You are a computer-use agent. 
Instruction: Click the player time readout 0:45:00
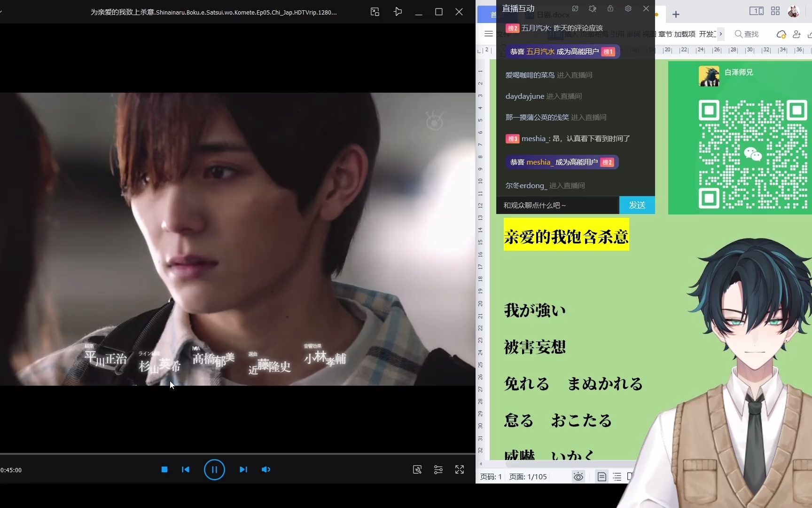[x=11, y=470]
